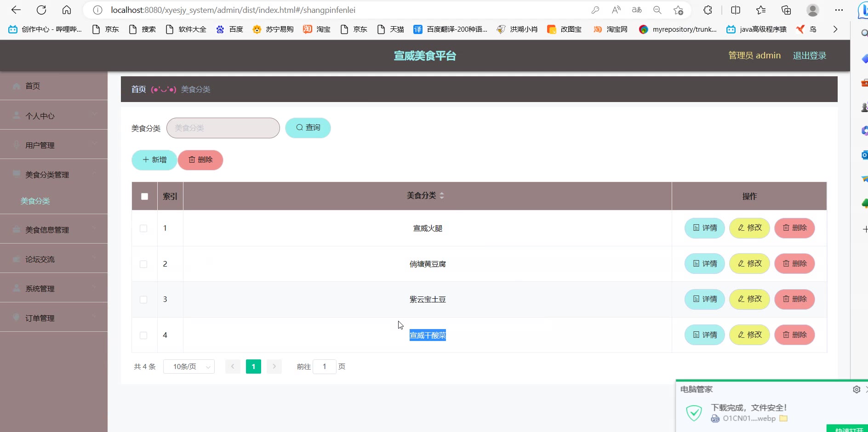Screen dimensions: 868x432
Task: Click the 新增 add button
Action: click(154, 160)
